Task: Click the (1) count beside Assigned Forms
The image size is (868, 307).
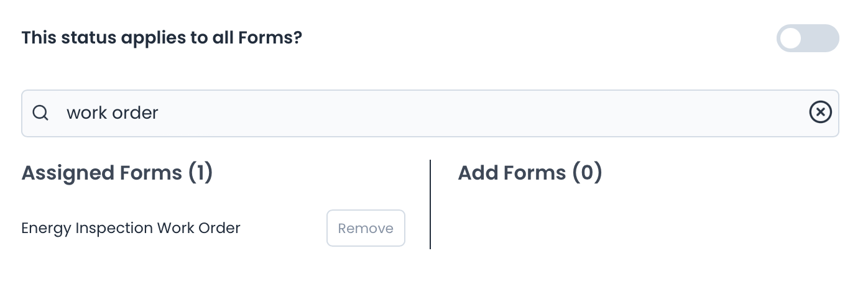Action: point(200,173)
